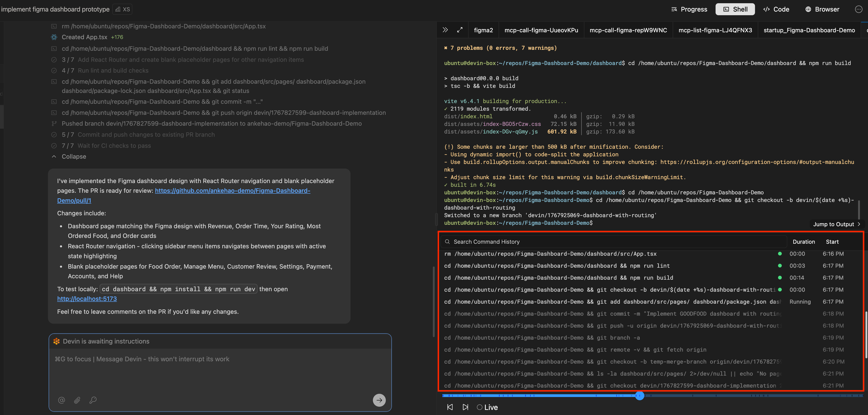The height and width of the screenshot is (415, 868).
Task: Skip to previous step in playback
Action: (x=450, y=407)
